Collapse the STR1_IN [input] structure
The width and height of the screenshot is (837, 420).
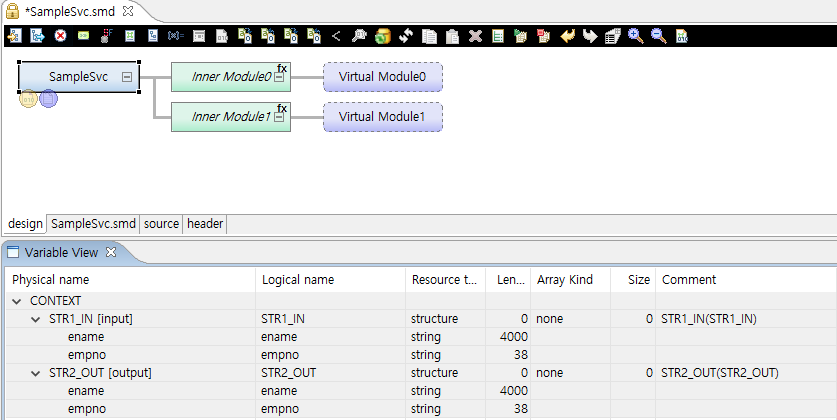point(36,319)
